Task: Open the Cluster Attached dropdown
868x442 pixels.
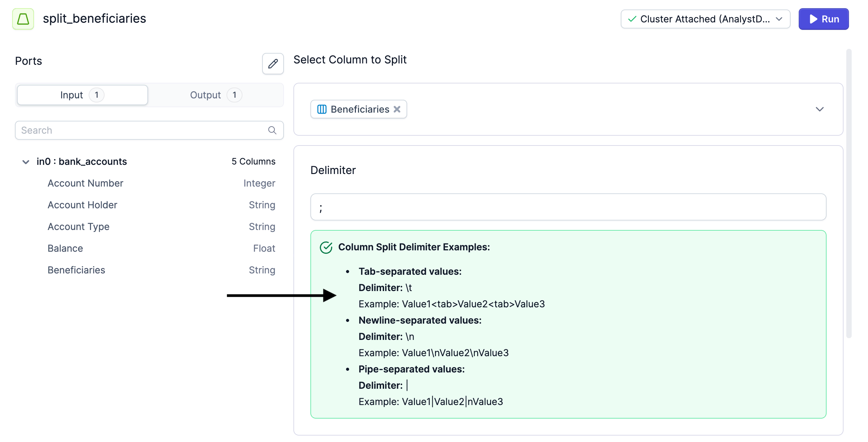Action: pyautogui.click(x=779, y=19)
